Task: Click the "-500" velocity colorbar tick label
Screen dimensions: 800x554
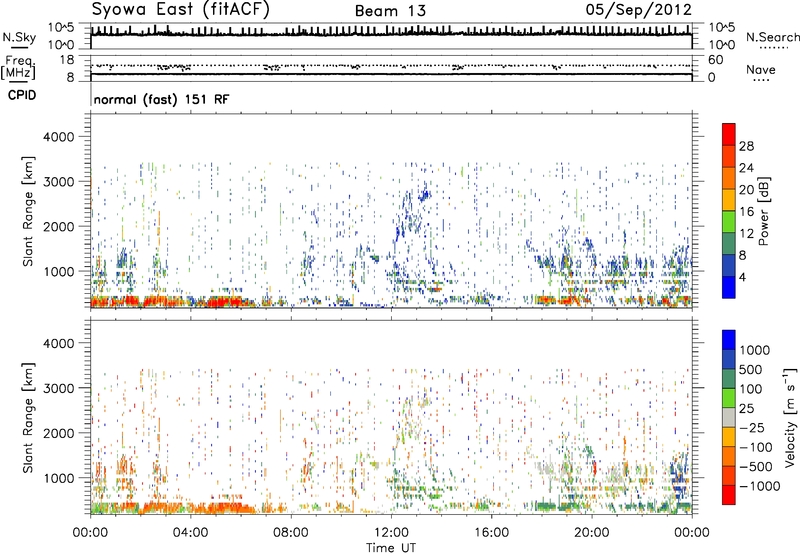Action: tap(756, 467)
